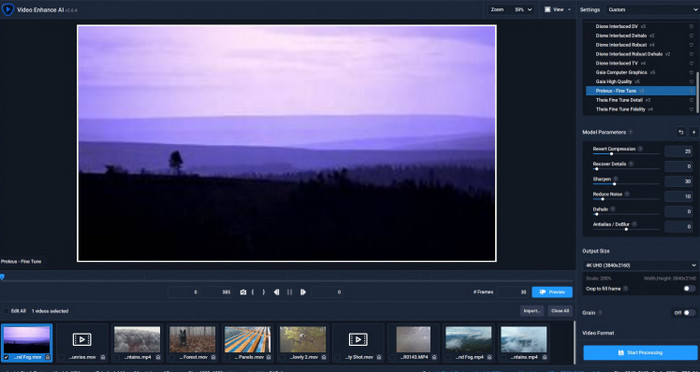Step forward to the next frame
The height and width of the screenshot is (372, 700).
[x=303, y=292]
